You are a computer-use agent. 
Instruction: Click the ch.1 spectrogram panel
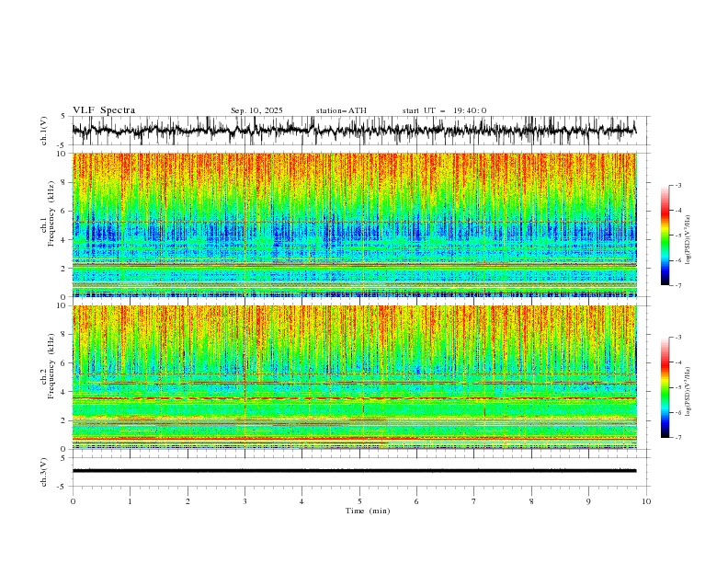(354, 224)
